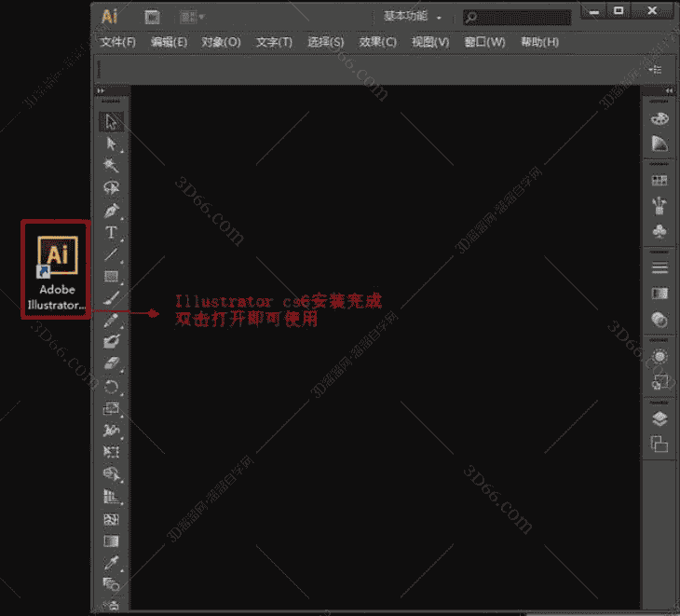Select the Eyedropper tool

112,563
